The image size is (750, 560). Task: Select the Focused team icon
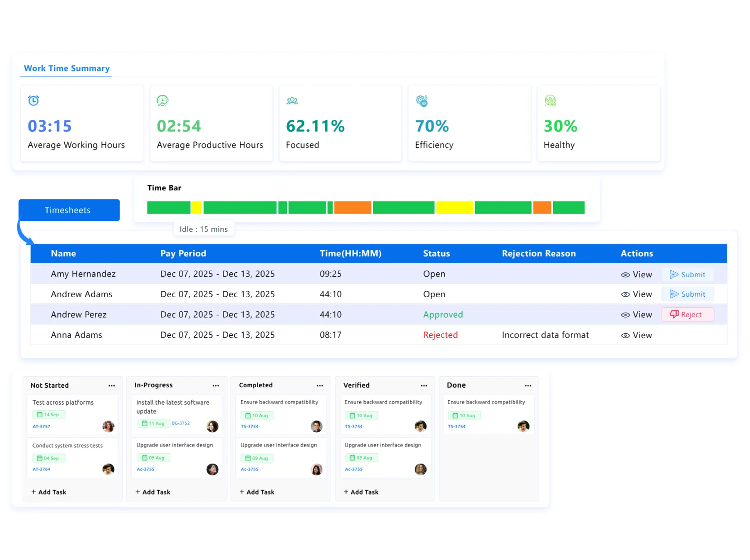292,100
